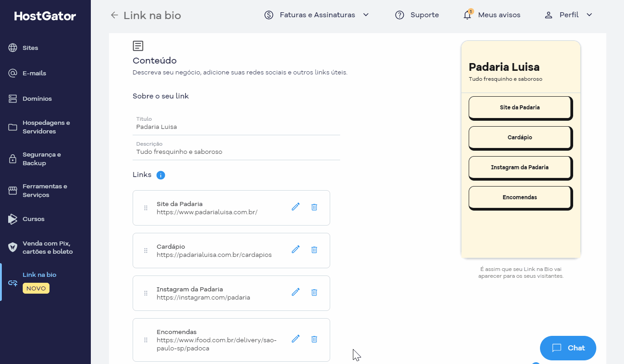The width and height of the screenshot is (624, 364).
Task: Click the padarialuisa.com.br/cardapios URL text
Action: click(x=214, y=255)
